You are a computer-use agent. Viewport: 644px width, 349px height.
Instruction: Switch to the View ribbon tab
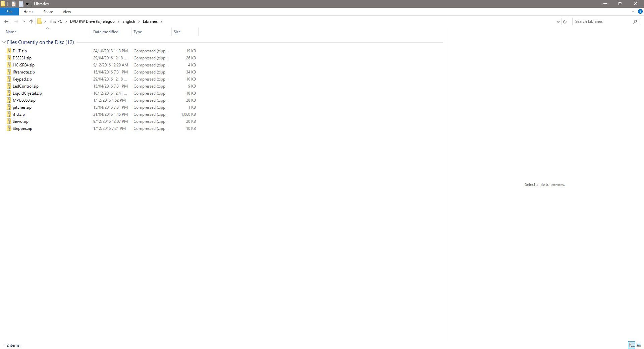67,12
